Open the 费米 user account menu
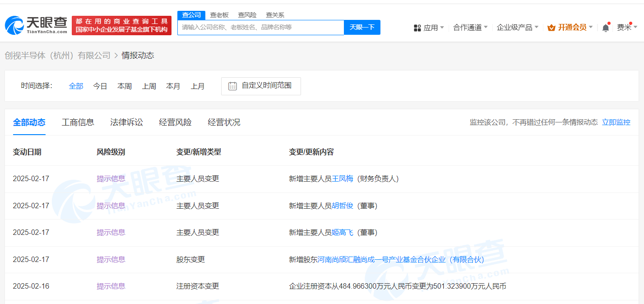The width and height of the screenshot is (644, 304). 625,28
